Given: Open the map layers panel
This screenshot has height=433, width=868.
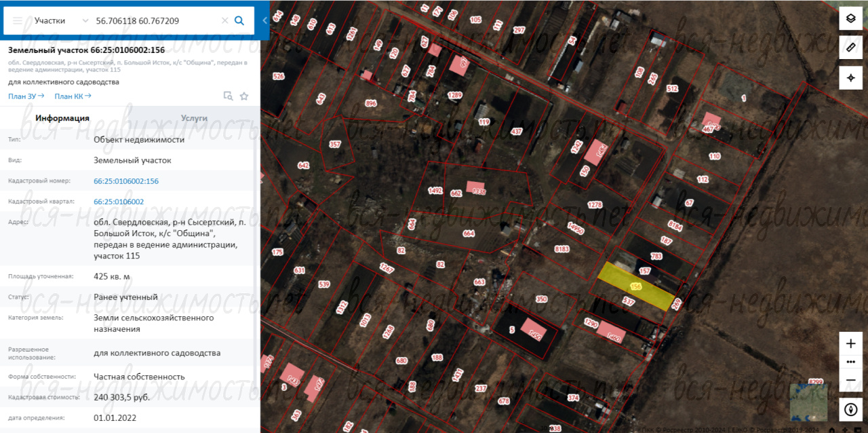Looking at the screenshot, I should [x=850, y=19].
